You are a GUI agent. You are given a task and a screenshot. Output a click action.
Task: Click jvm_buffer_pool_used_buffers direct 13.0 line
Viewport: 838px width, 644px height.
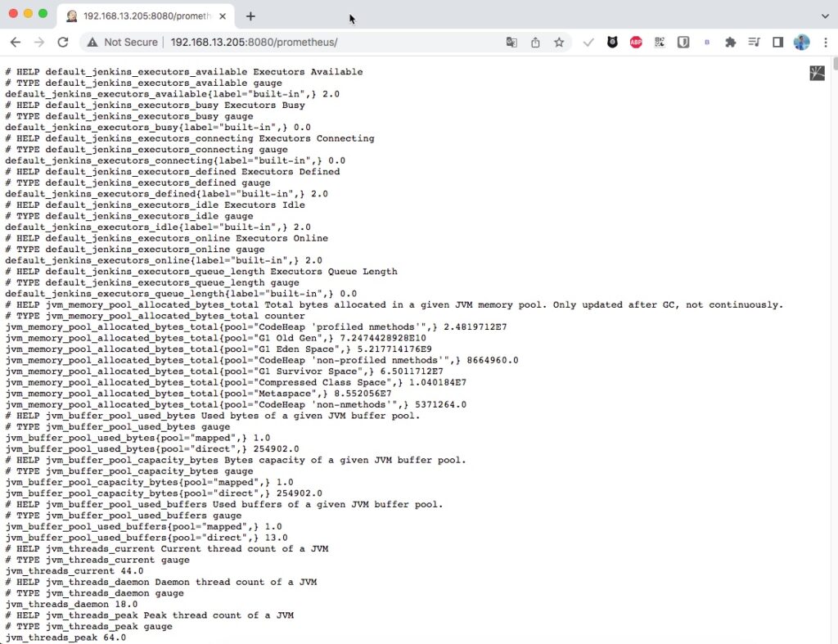pos(146,538)
